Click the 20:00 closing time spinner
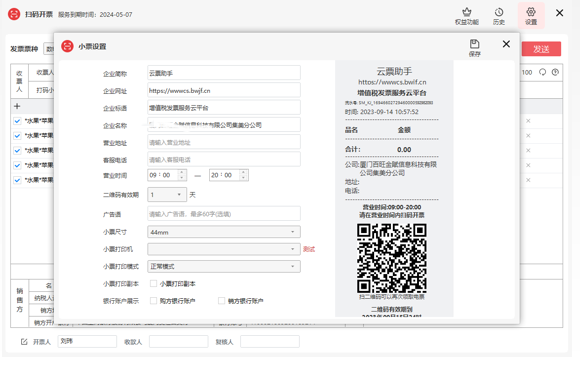Image resolution: width=580 pixels, height=370 pixels. [x=229, y=175]
